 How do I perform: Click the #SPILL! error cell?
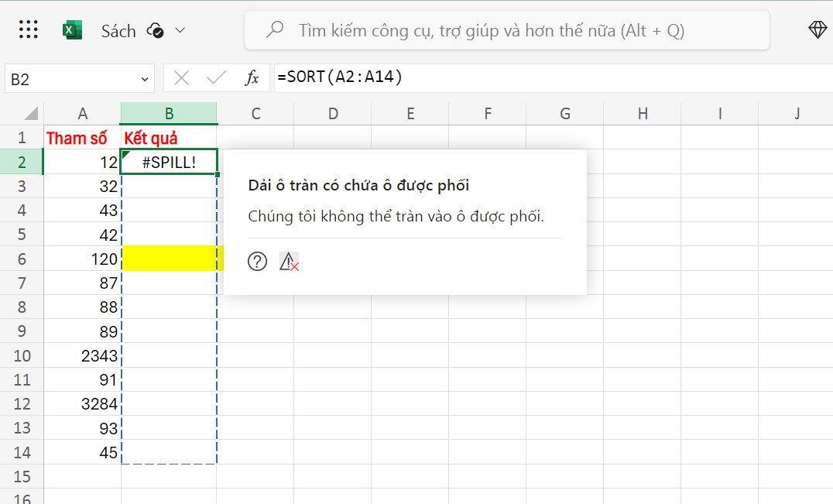(x=169, y=162)
